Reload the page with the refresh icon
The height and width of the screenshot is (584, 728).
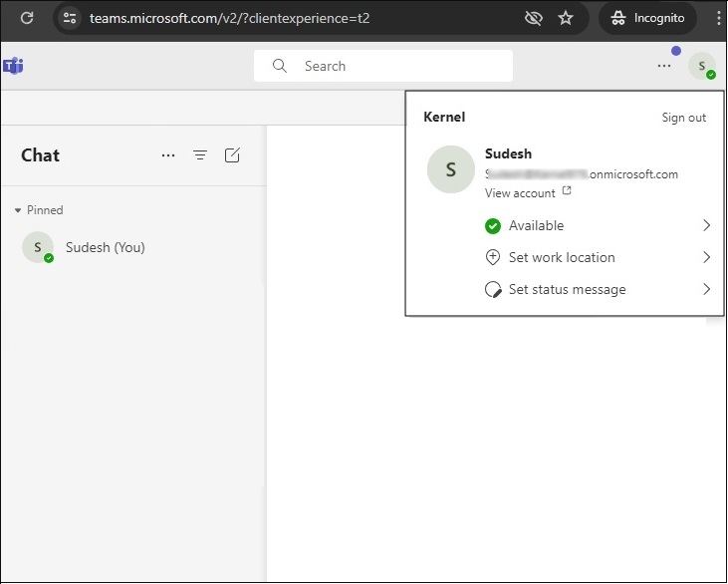click(27, 18)
